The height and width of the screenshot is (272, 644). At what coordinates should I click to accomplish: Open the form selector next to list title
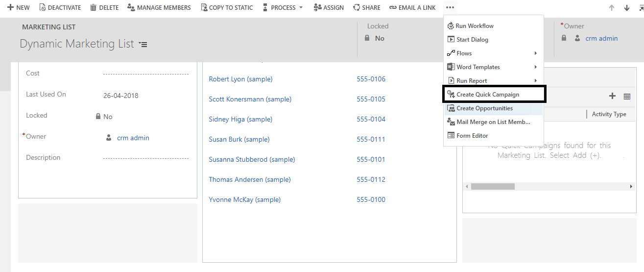click(x=143, y=44)
